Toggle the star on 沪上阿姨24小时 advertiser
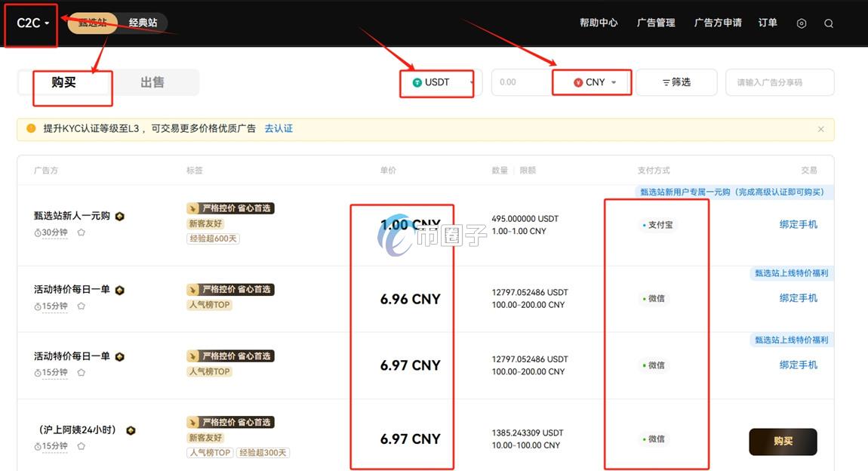This screenshot has width=868, height=471. (81, 446)
